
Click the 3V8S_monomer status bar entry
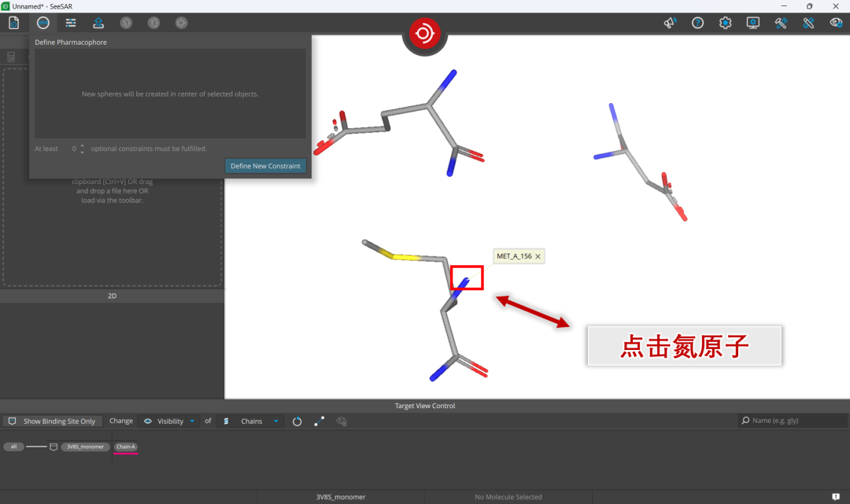(341, 497)
